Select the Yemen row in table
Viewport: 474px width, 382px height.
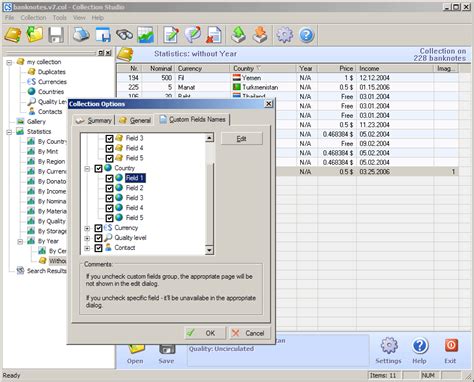pyautogui.click(x=288, y=78)
